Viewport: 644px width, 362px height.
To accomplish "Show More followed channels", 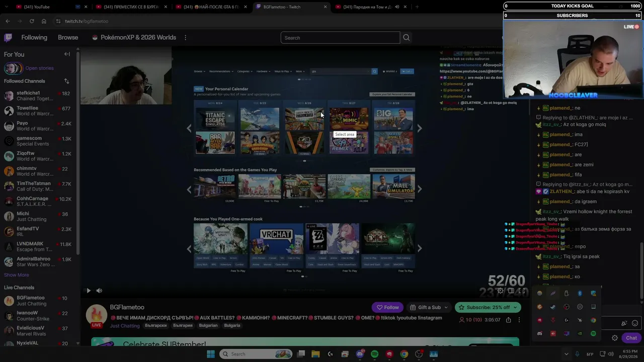I will point(17,275).
